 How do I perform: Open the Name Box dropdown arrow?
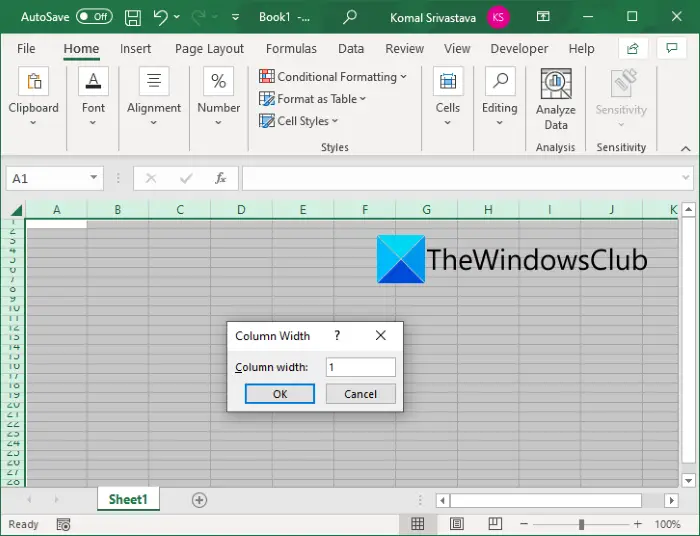(x=94, y=178)
